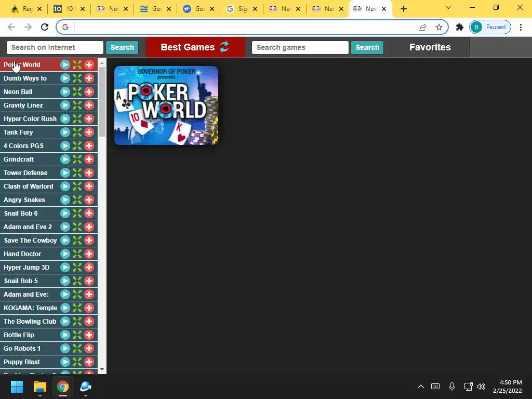Viewport: 532px width, 399px height.
Task: Click game list scrollbar down arrow
Action: (x=102, y=369)
